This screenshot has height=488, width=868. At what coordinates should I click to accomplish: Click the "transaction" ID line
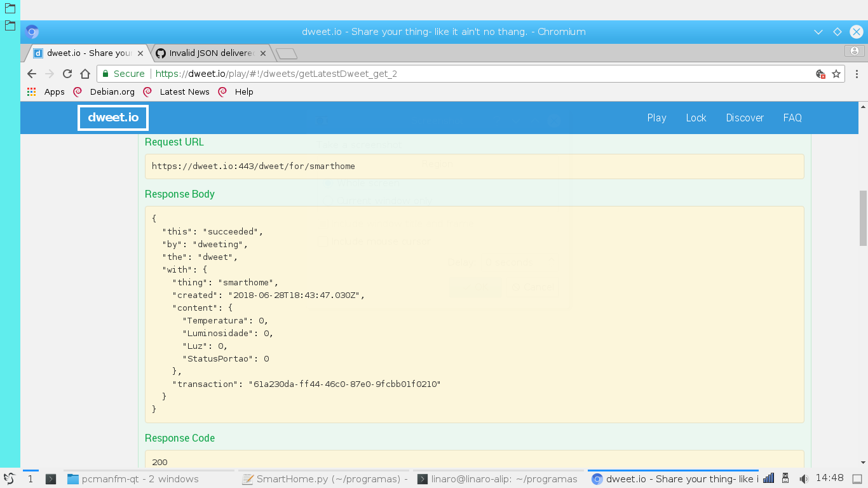306,384
